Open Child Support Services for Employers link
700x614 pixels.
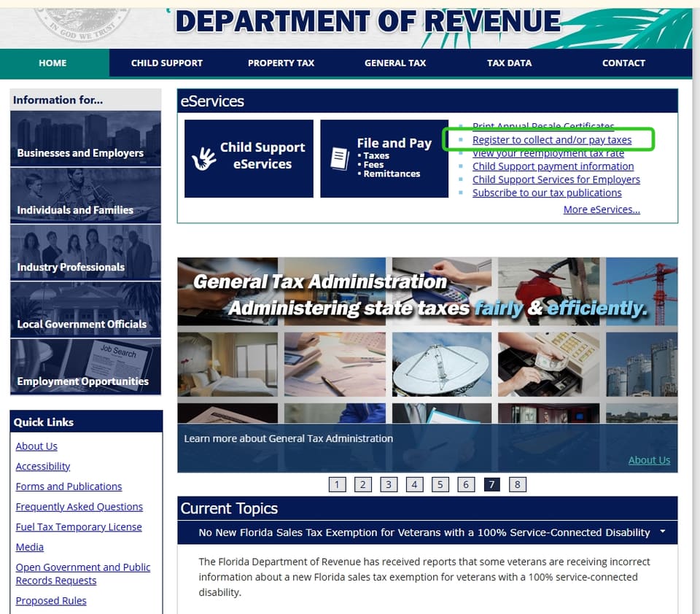tap(556, 179)
